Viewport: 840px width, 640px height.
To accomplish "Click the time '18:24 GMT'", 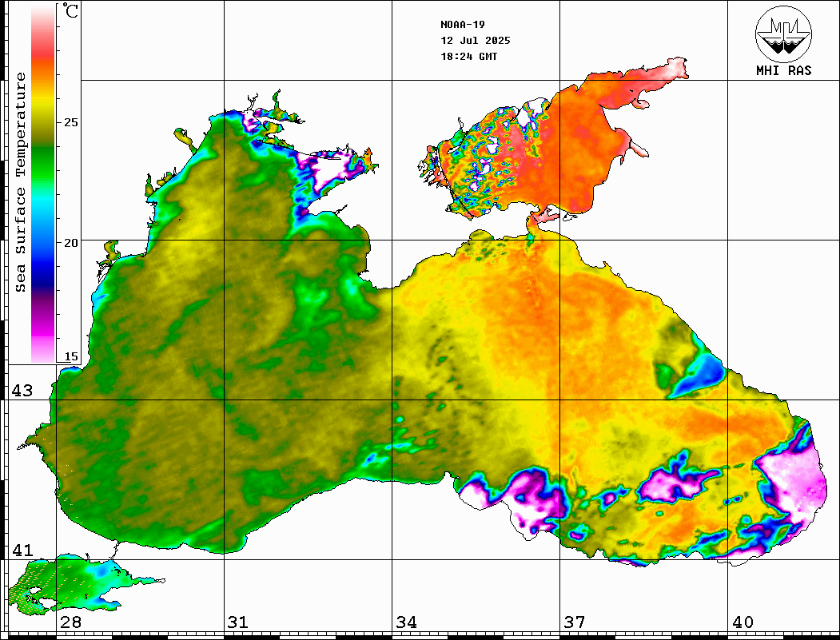I will click(468, 56).
